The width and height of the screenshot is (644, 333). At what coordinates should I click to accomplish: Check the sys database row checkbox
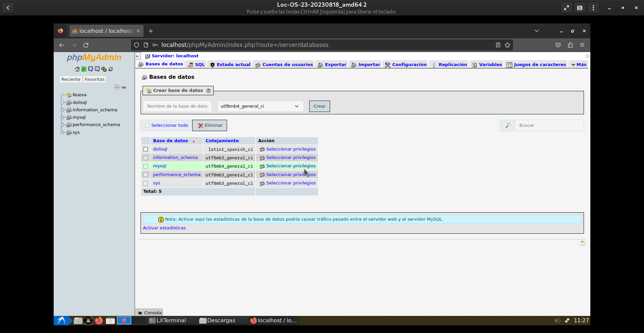tap(146, 183)
